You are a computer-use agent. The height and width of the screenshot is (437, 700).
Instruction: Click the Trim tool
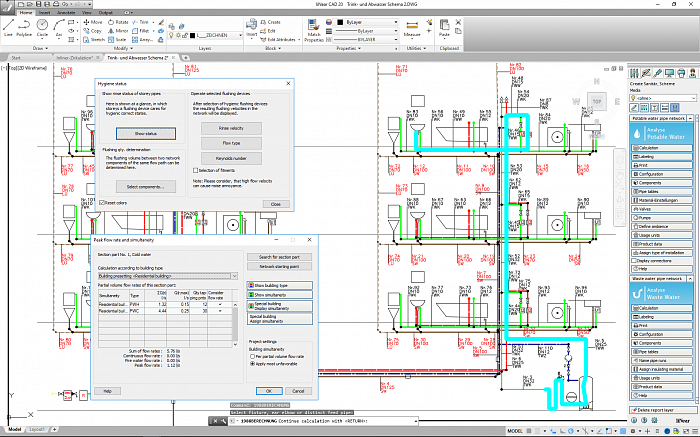pyautogui.click(x=141, y=22)
